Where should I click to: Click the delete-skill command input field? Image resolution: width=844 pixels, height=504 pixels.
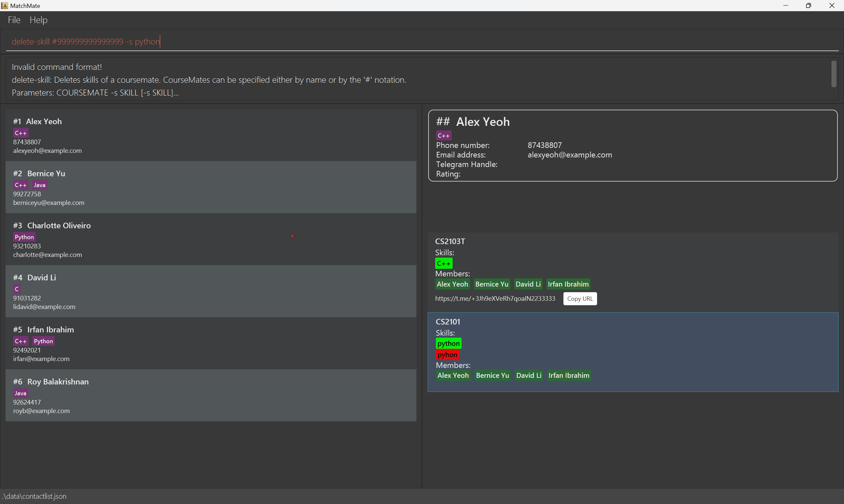tap(421, 42)
